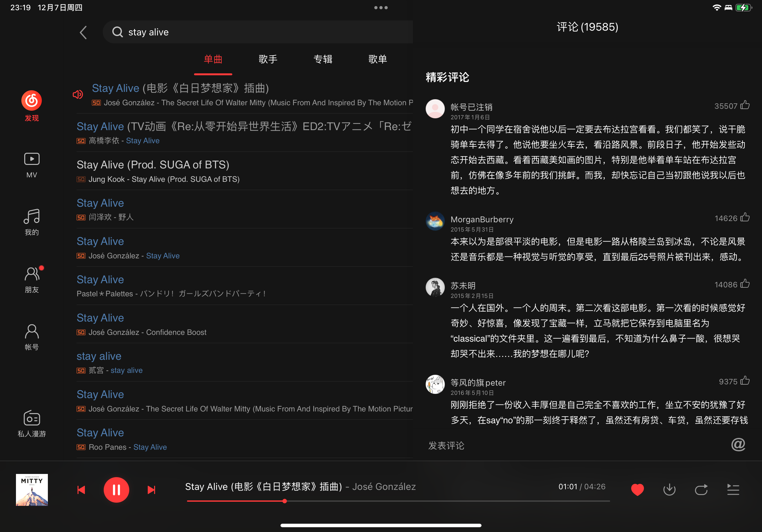762x532 pixels.
Task: Pause the current song
Action: 116,490
